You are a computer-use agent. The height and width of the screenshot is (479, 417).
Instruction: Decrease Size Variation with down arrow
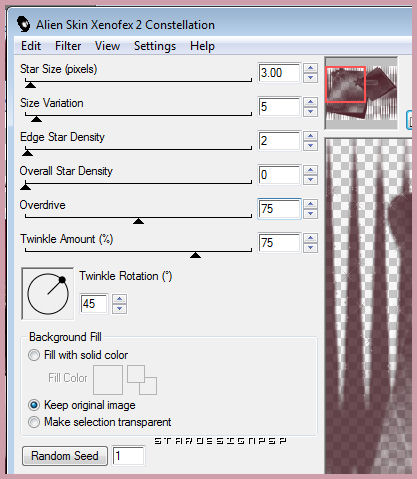tap(311, 112)
